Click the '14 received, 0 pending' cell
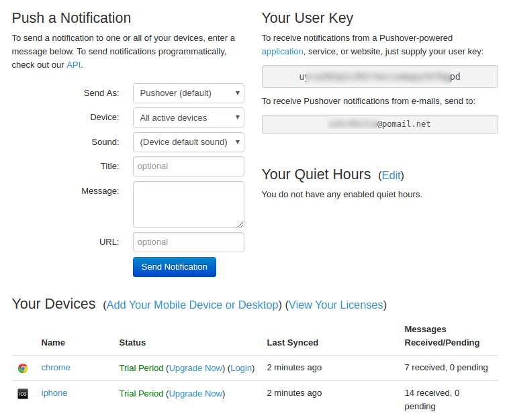 click(x=432, y=399)
